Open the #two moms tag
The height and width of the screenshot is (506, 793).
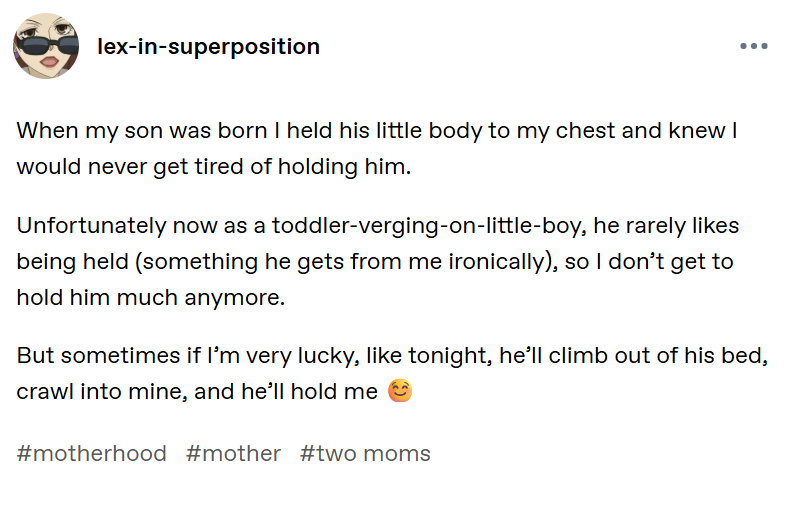(365, 453)
